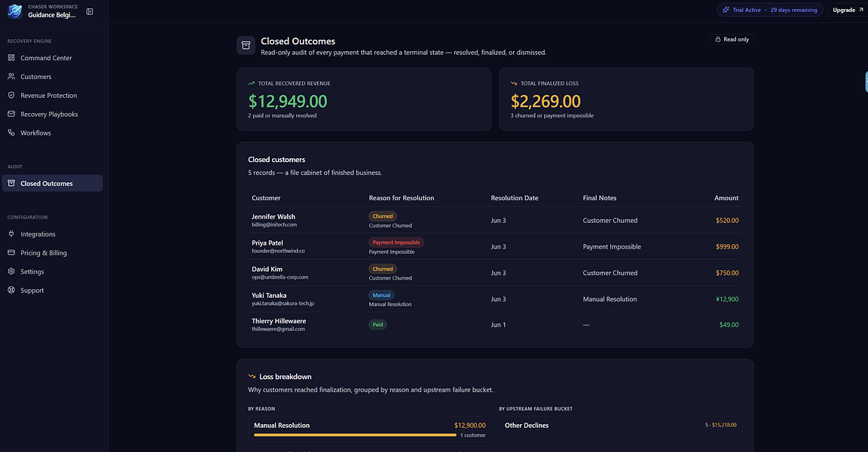Screen dimensions: 868x452
Task: Click the Other Declines failure bucket row
Action: pyautogui.click(x=621, y=425)
